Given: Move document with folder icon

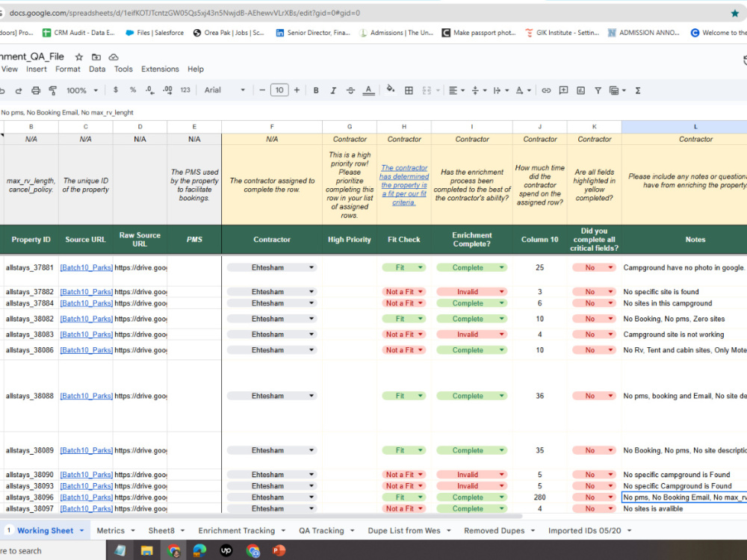Looking at the screenshot, I should pos(96,57).
